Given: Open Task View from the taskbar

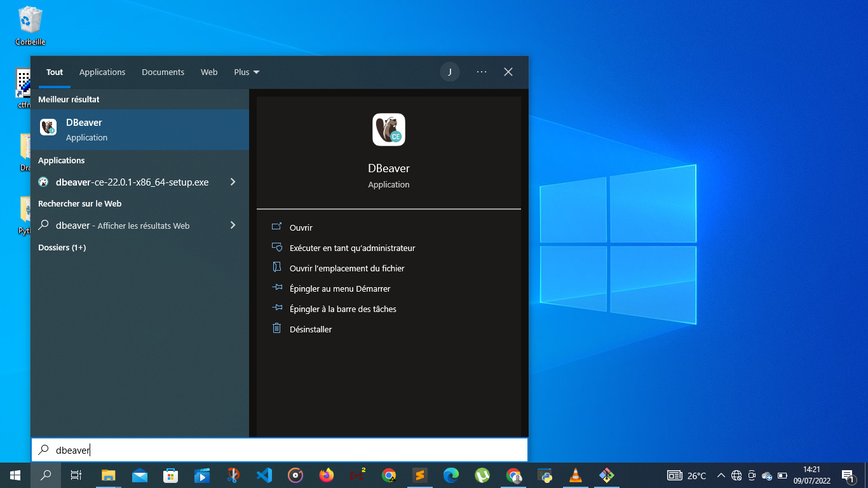Looking at the screenshot, I should click(76, 475).
